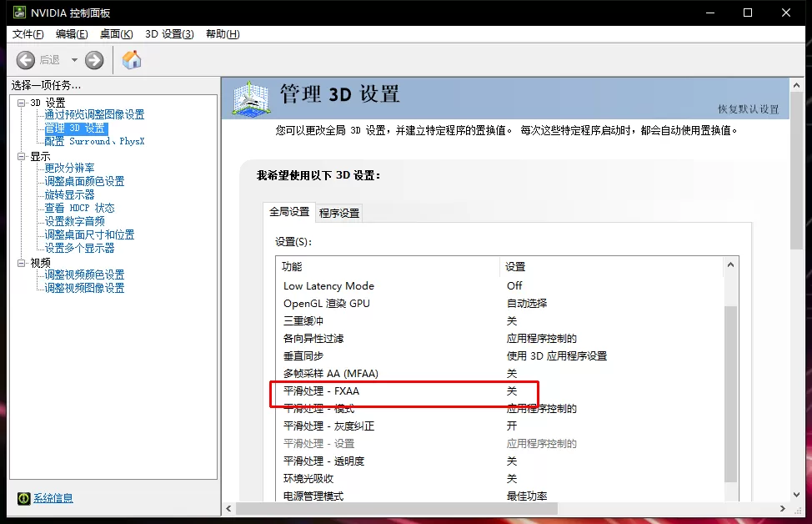The image size is (812, 524).
Task: Click the forward navigation arrow icon
Action: point(93,59)
